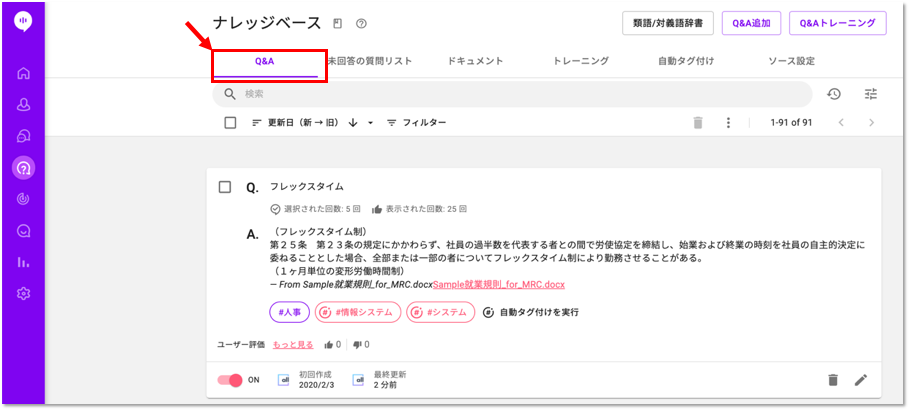Click into the 検索 search field
910x411 pixels.
pyautogui.click(x=512, y=94)
